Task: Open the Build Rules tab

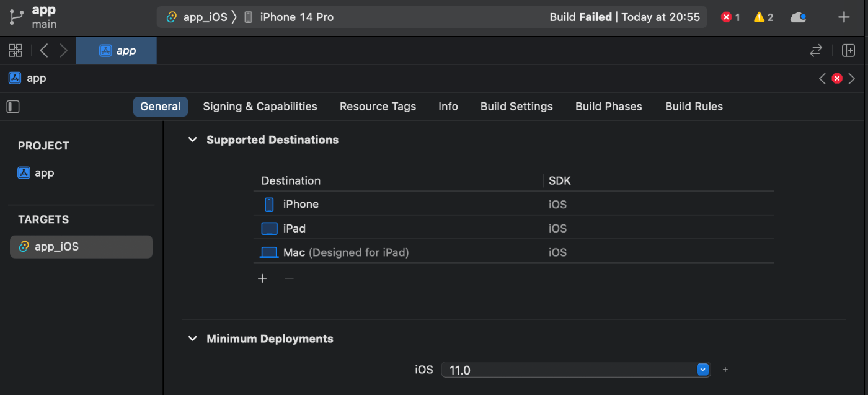Action: click(694, 107)
